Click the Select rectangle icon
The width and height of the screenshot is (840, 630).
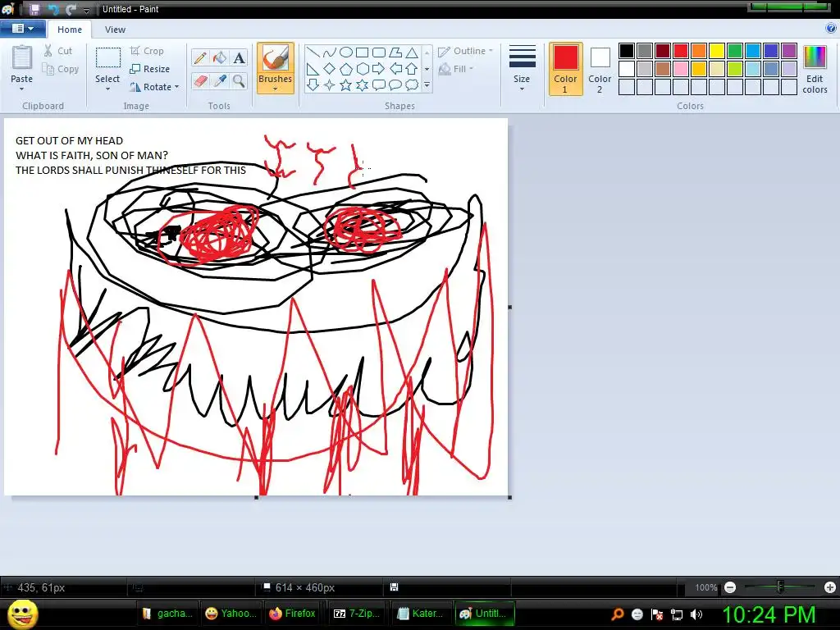pos(107,58)
